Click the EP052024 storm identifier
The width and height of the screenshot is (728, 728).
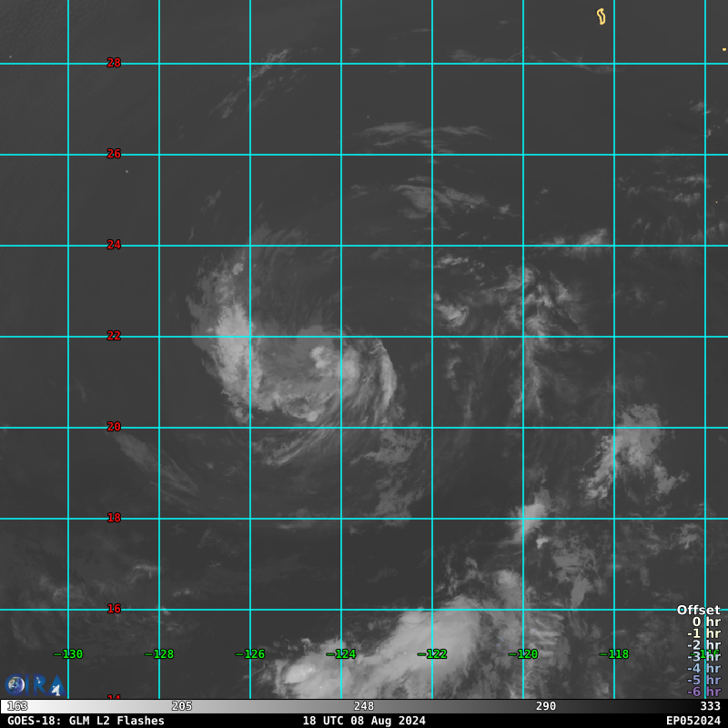[x=693, y=721]
